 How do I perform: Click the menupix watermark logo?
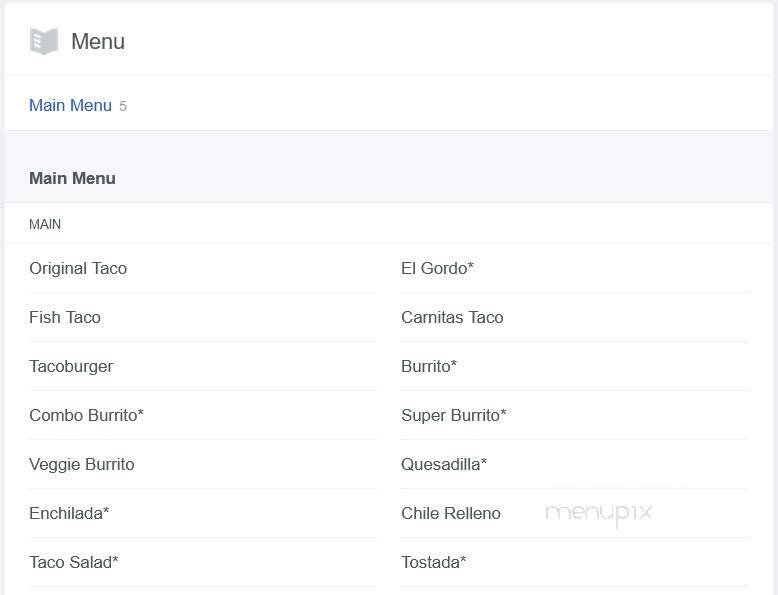click(598, 514)
